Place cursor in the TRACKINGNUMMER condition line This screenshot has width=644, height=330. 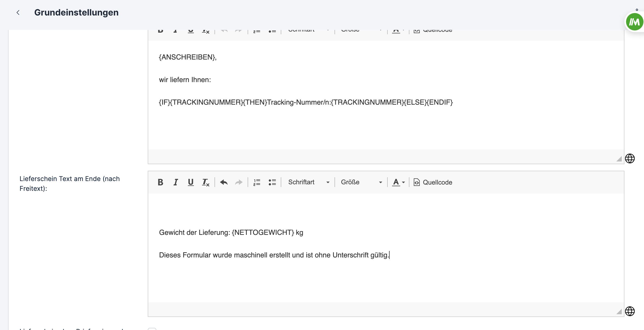[x=306, y=102]
